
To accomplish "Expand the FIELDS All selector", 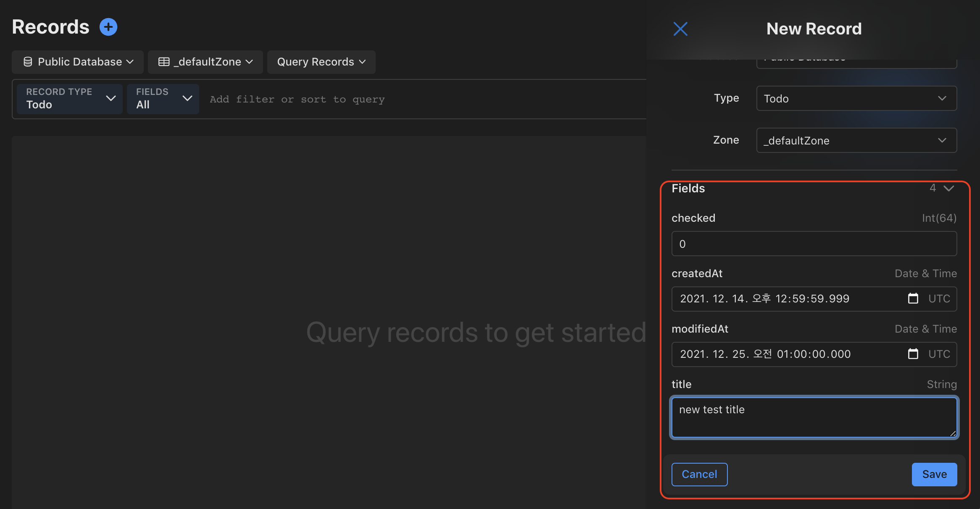I will [x=163, y=99].
